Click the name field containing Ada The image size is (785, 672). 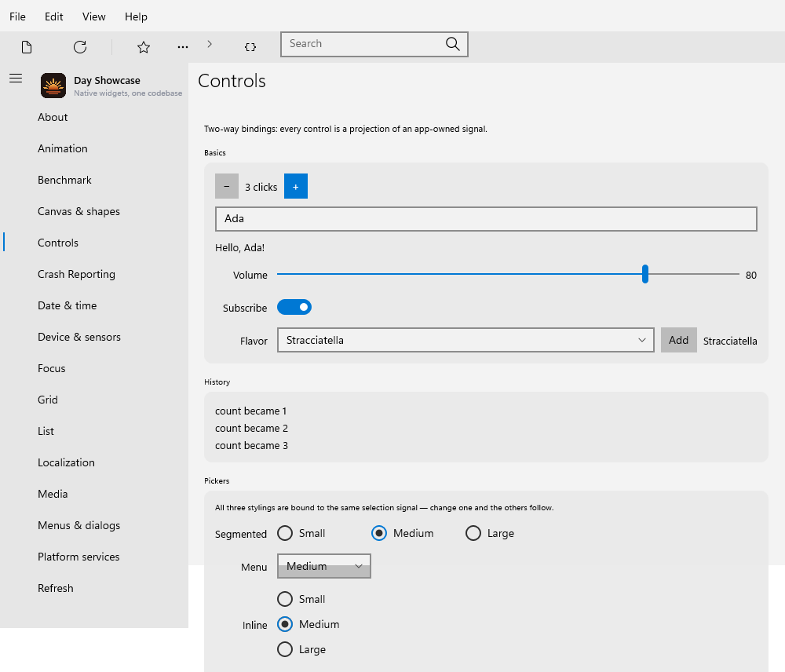click(x=486, y=219)
